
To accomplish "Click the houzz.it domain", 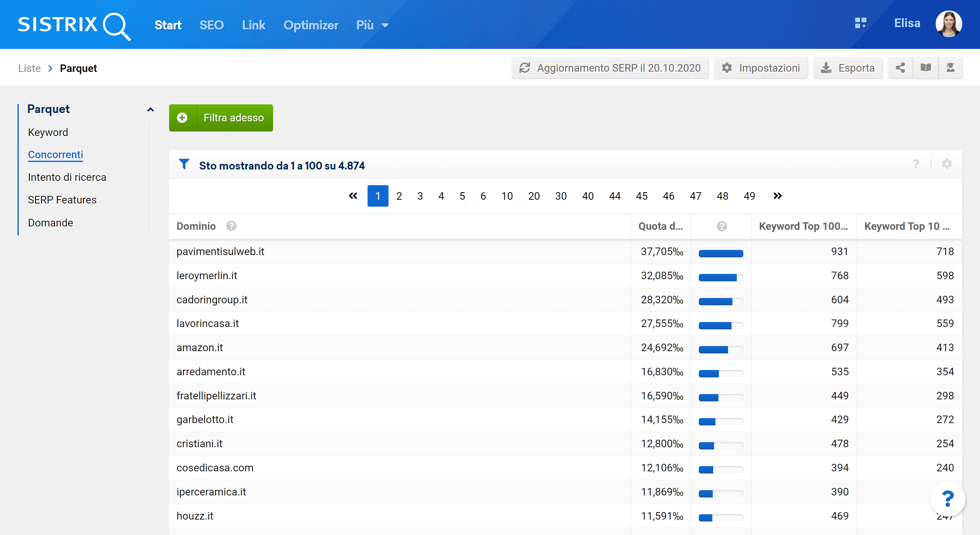I will pos(195,516).
